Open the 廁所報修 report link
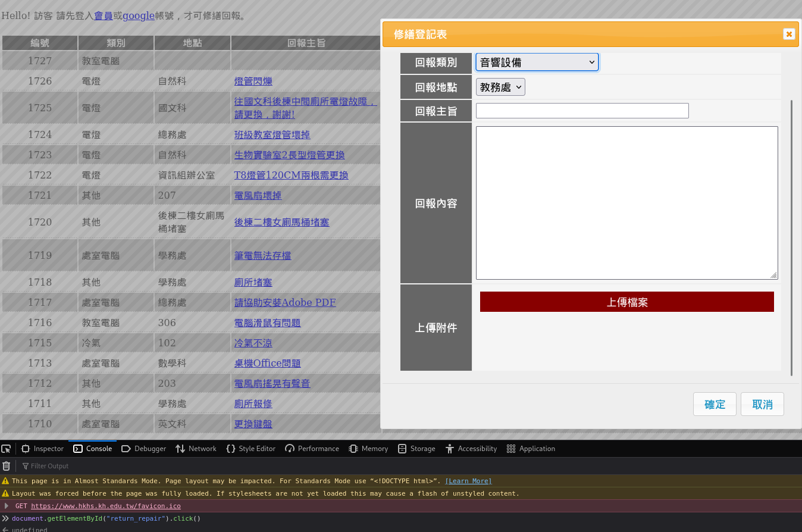The width and height of the screenshot is (802, 532). (x=253, y=403)
